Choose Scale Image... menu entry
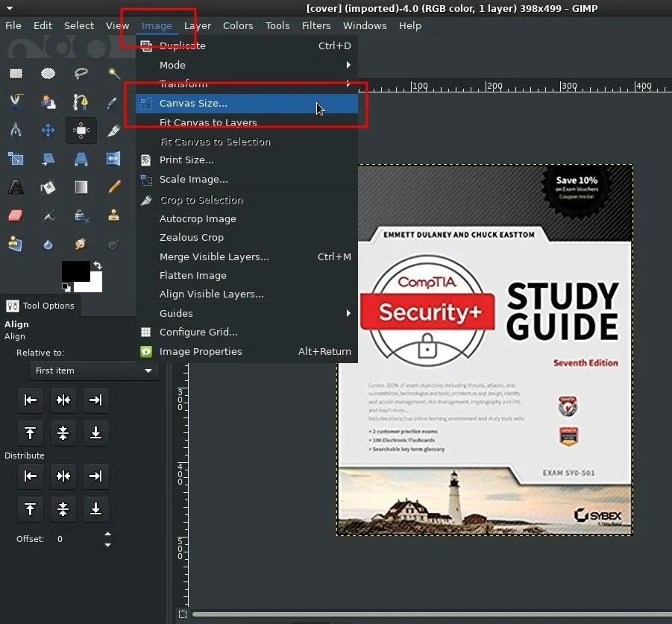 [x=247, y=180]
